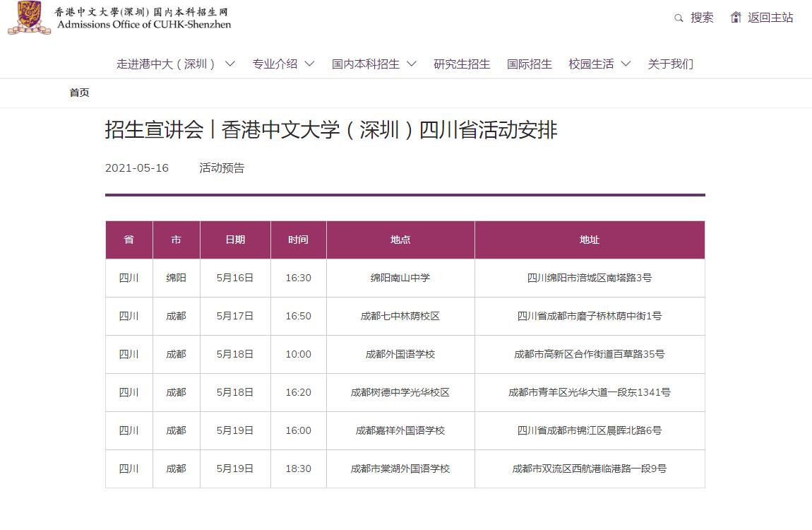812x530 pixels.
Task: Click address 成都市高新区合作街道百草路35号
Action: pos(590,354)
